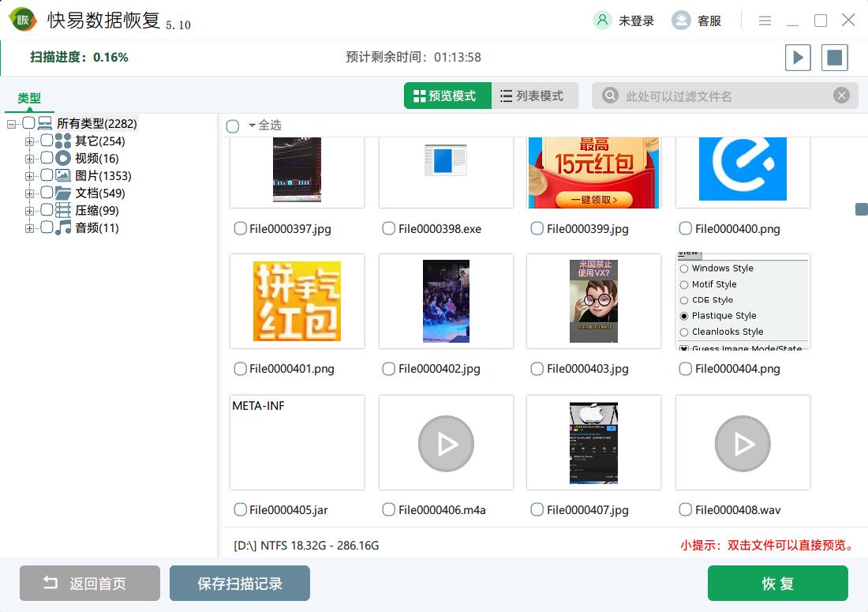
Task: Clear the filename filter with the X icon
Action: (x=841, y=96)
